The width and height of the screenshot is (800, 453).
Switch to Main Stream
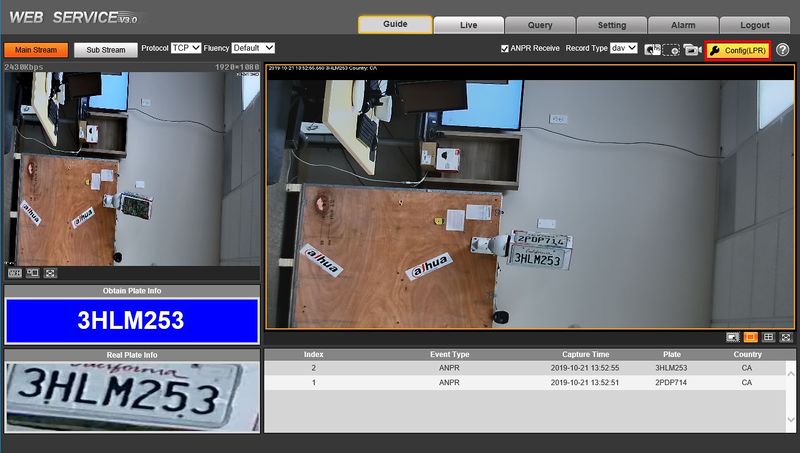pos(36,50)
